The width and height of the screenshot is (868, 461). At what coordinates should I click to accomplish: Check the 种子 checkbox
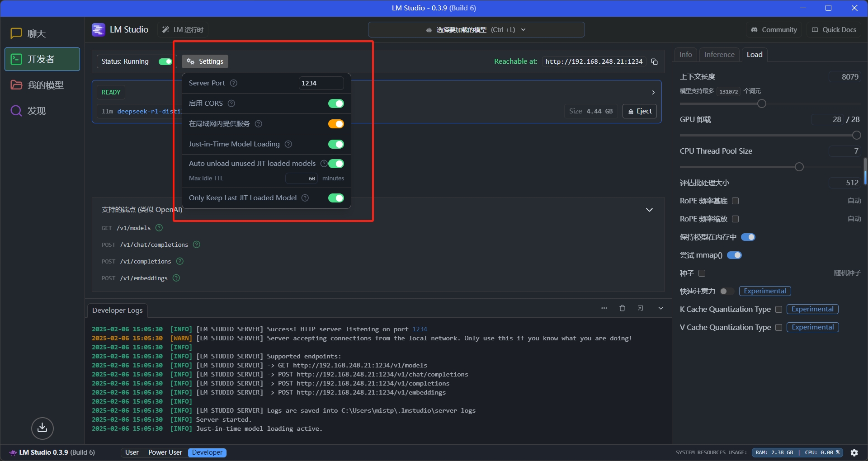click(x=702, y=273)
